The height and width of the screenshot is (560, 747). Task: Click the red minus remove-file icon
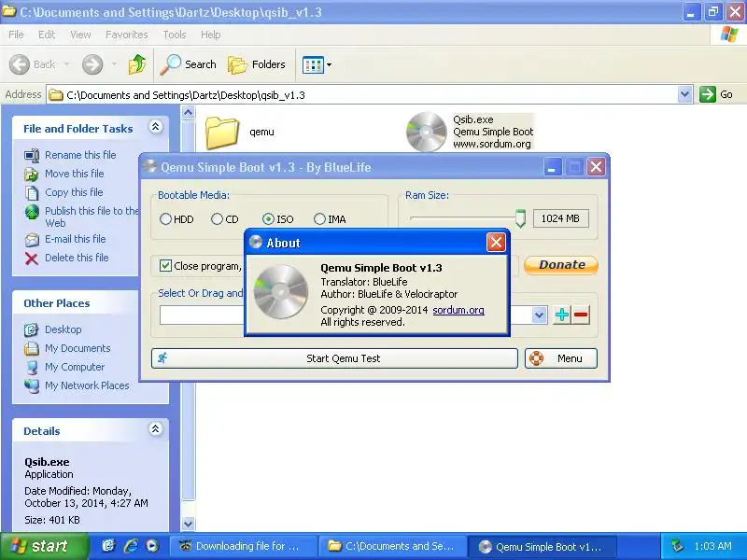pyautogui.click(x=581, y=315)
